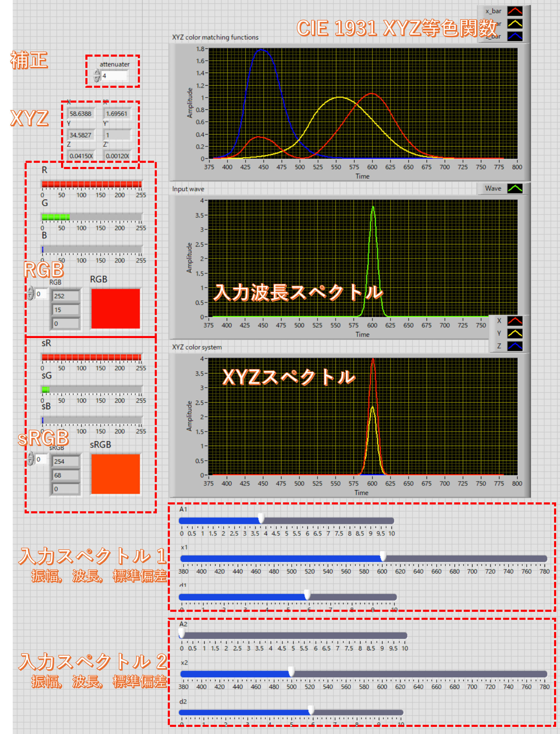Click the orange sRGB color box
The image size is (560, 734).
pos(115,474)
